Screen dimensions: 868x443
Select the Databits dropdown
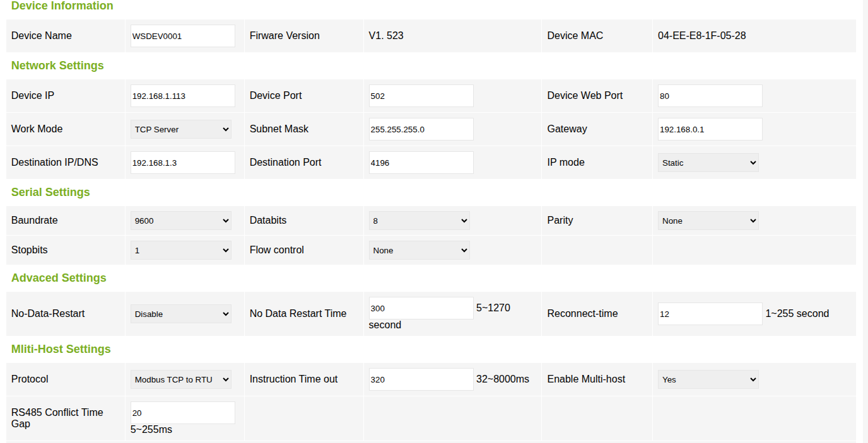pyautogui.click(x=419, y=221)
